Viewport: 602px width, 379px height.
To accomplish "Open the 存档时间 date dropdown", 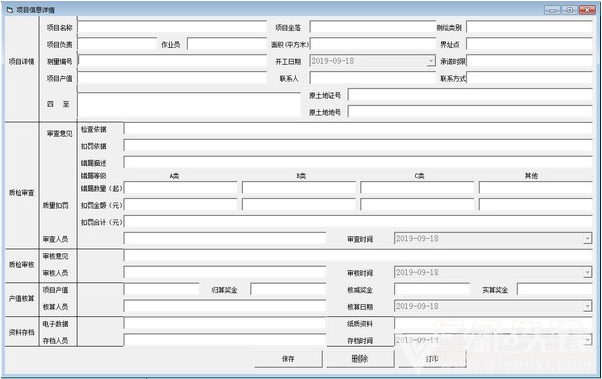I will point(587,340).
